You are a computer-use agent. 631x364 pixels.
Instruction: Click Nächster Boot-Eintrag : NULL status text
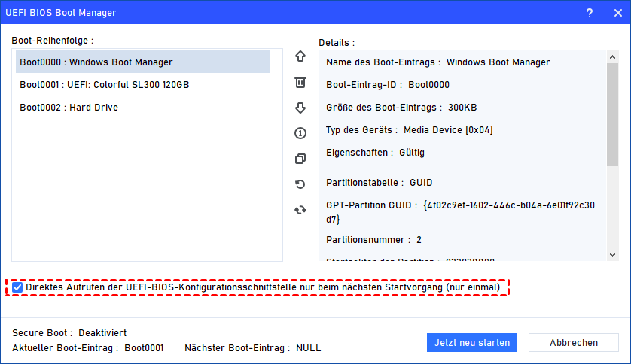253,348
